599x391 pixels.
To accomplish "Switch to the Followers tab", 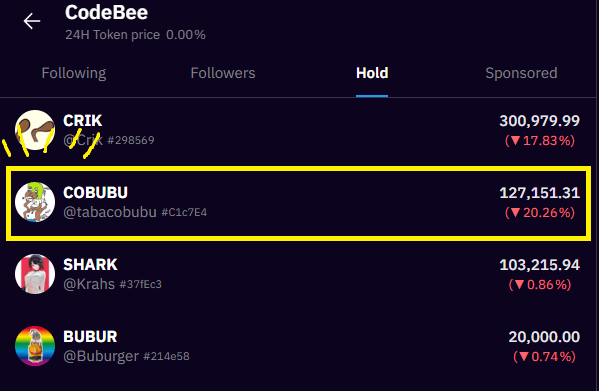I will coord(223,73).
